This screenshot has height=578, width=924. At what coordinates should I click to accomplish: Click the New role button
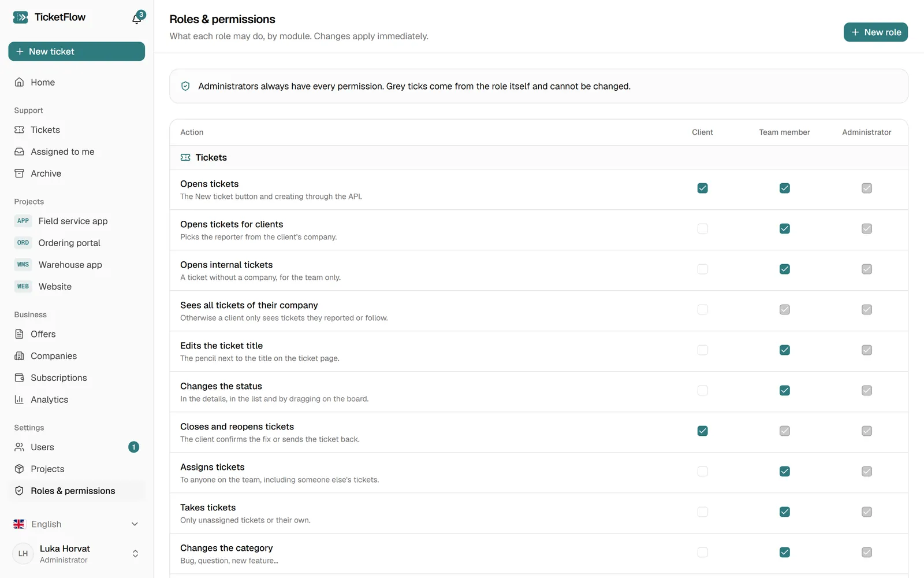point(875,32)
